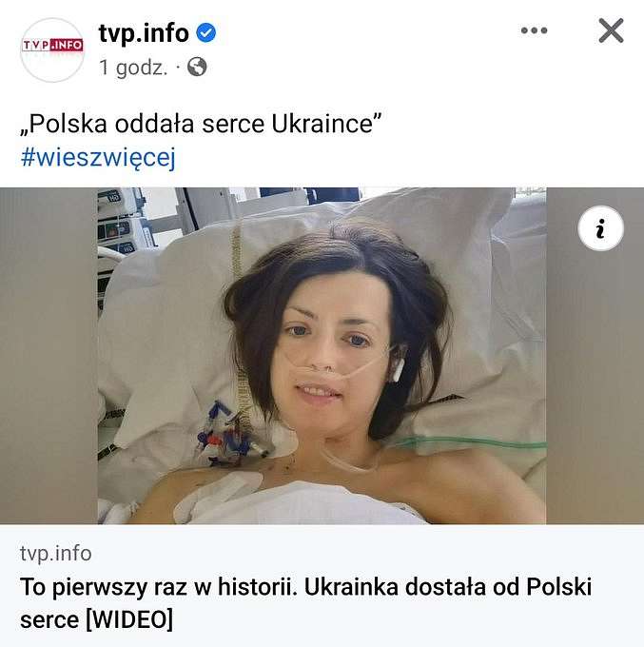644x647 pixels.
Task: Open the TVP.INFO profile avatar
Action: (x=52, y=49)
